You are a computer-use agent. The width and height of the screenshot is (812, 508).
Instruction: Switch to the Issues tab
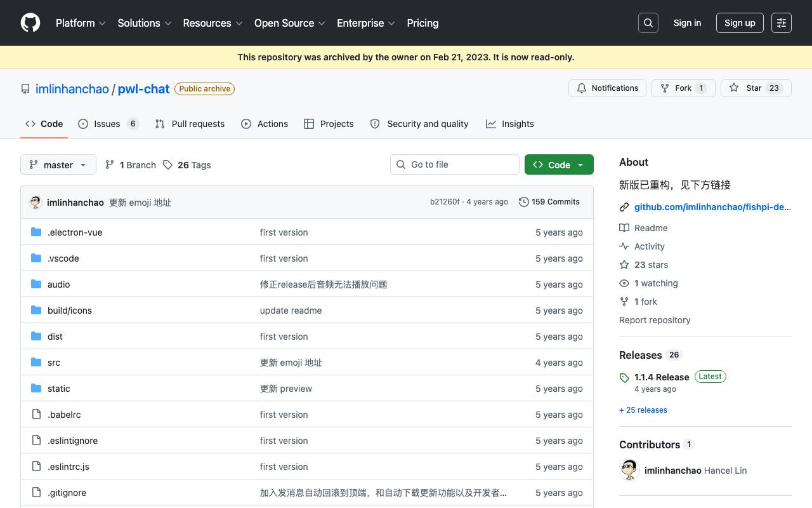pos(108,124)
